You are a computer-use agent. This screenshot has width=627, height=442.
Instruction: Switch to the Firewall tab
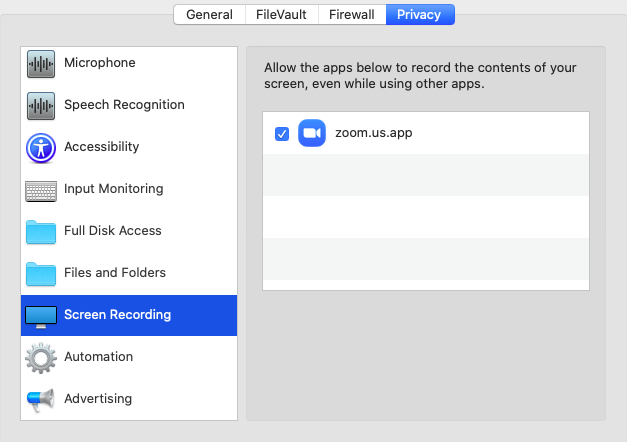(x=352, y=14)
